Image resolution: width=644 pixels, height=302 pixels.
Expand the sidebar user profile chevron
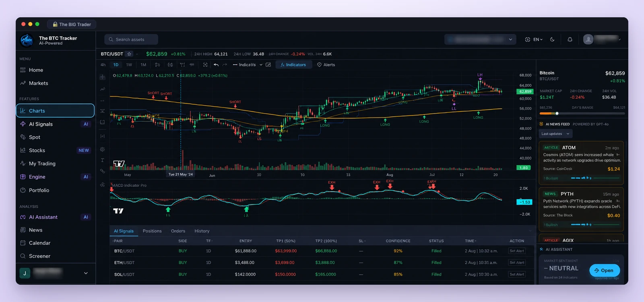(86, 273)
